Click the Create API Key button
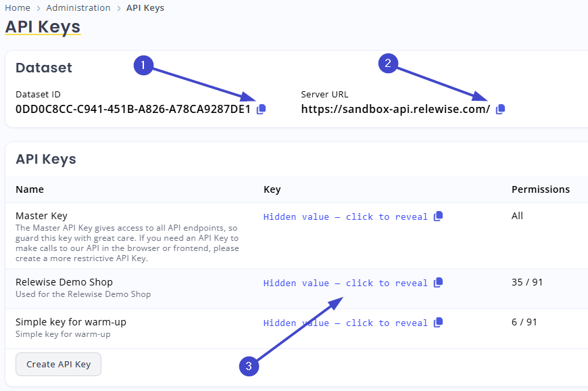The height and width of the screenshot is (391, 588). (x=59, y=364)
